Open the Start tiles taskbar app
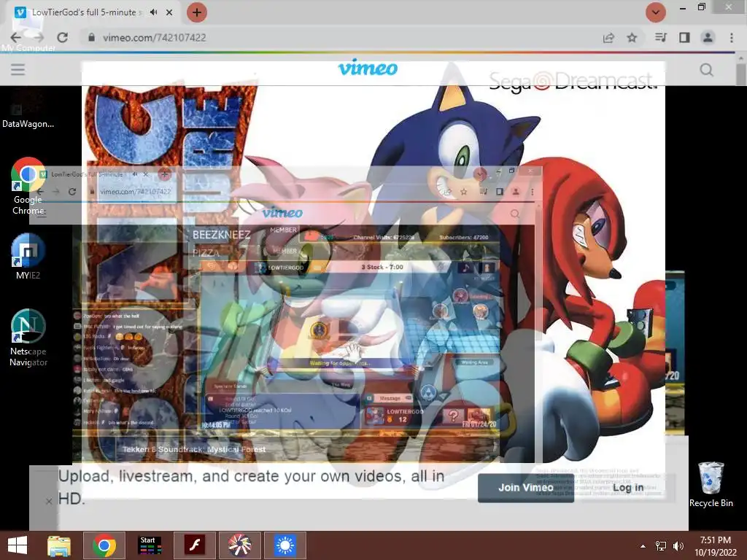 [150, 545]
